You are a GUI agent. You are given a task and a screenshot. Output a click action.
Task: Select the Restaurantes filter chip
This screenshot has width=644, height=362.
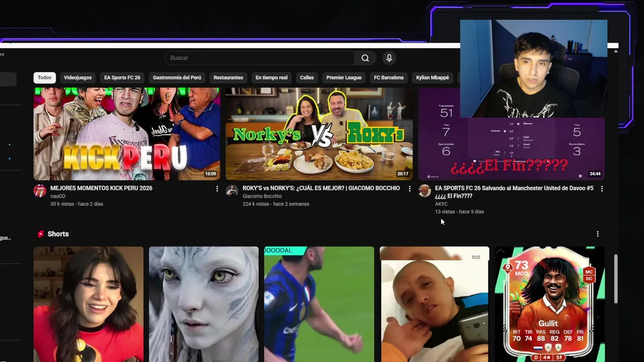tap(228, 77)
